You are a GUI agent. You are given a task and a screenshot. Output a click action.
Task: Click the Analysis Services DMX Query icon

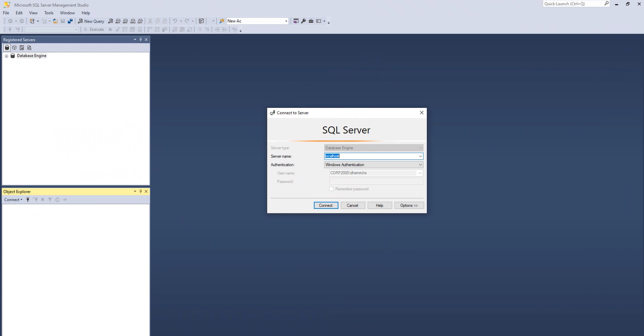coord(125,21)
